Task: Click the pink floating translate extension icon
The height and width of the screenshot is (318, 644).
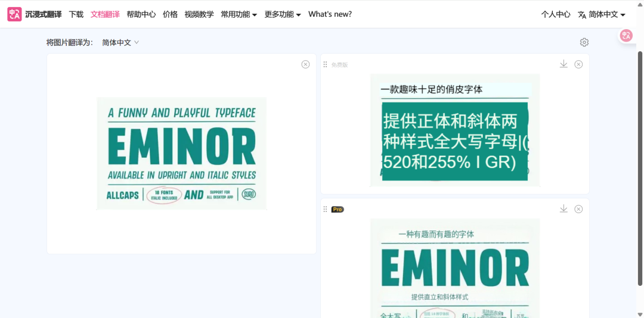Action: (626, 36)
